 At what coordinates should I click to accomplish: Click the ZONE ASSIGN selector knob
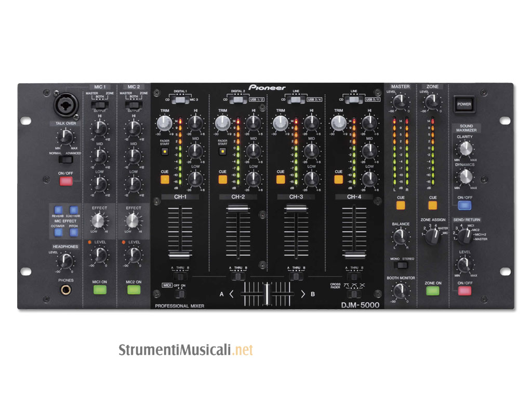[x=431, y=238]
